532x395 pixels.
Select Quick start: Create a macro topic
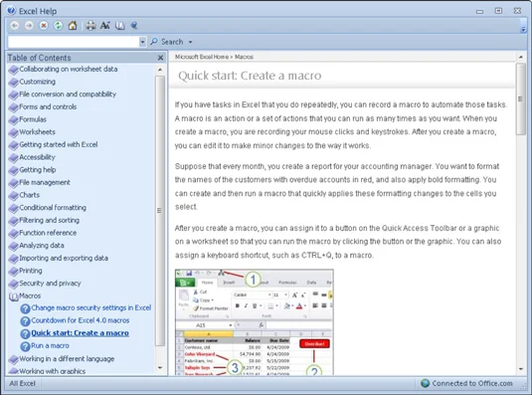(x=75, y=333)
